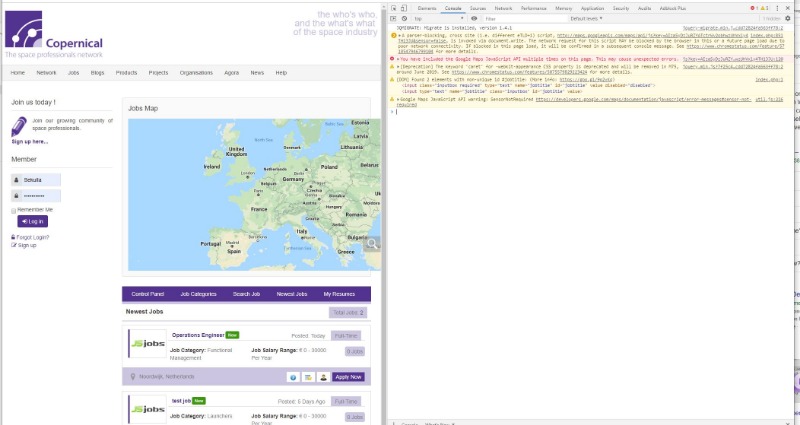Open the Organisations menu item
800x425 pixels.
point(196,73)
